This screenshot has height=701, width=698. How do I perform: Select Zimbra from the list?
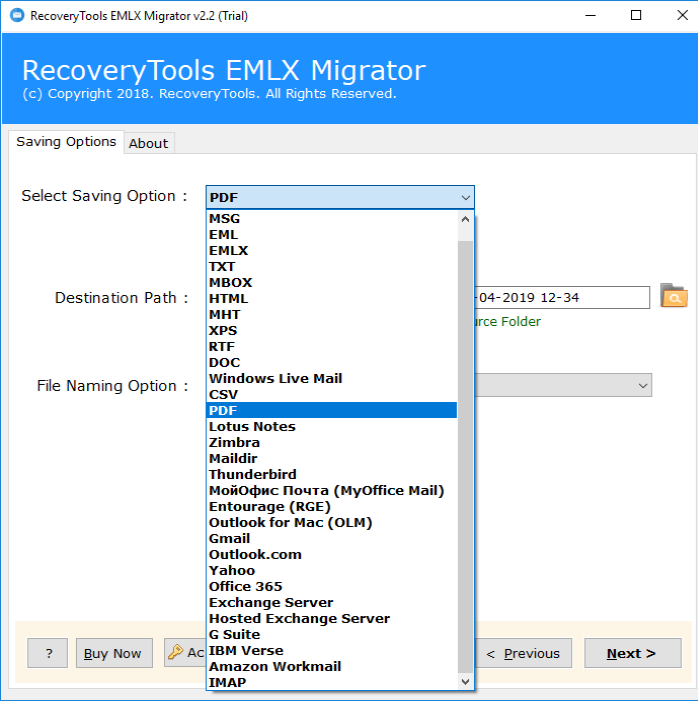click(331, 443)
